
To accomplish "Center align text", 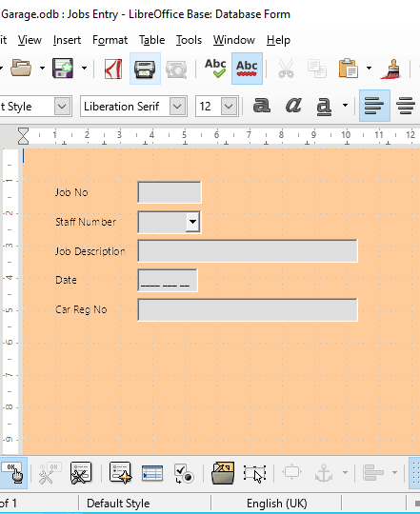I will (406, 106).
